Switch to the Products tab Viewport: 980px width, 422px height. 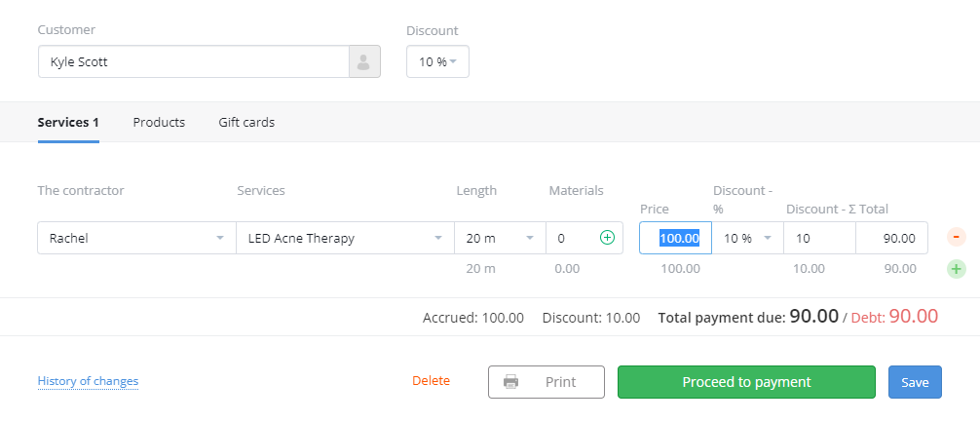tap(159, 123)
